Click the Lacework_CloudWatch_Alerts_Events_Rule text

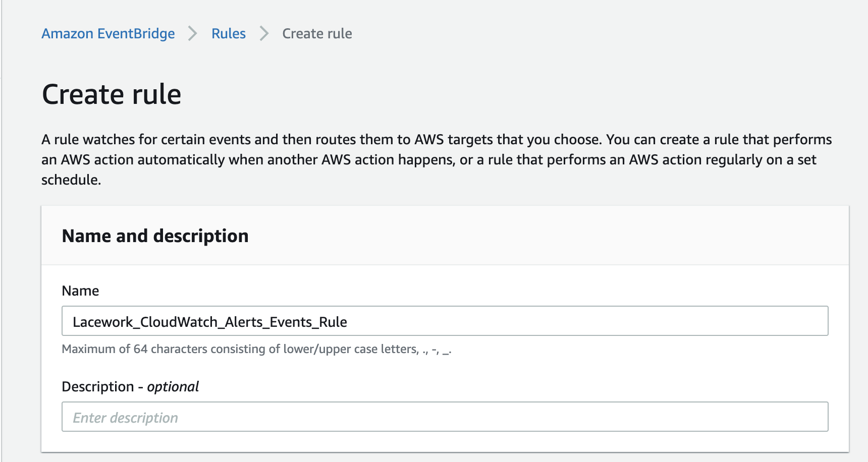[x=209, y=322]
